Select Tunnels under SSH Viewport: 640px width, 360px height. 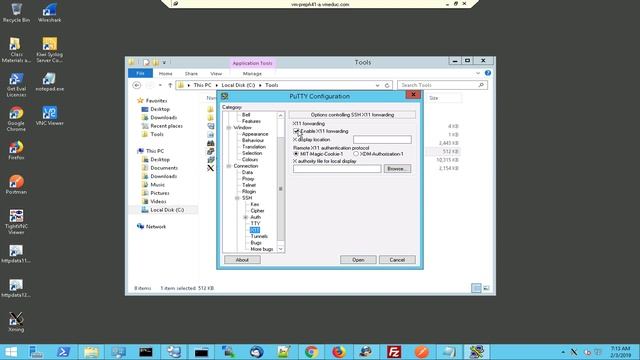[x=259, y=236]
